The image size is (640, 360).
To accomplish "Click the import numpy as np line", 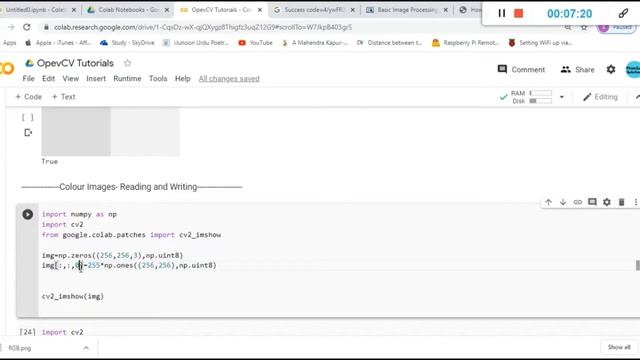I will click(x=79, y=214).
